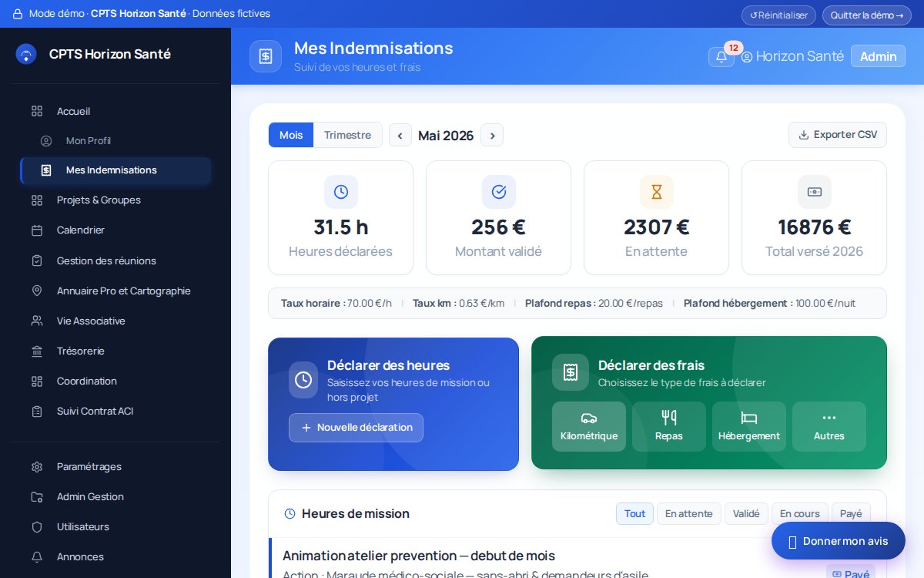Open Mes Indemnisations in the sidebar
Viewport: 924px width, 578px height.
[x=115, y=170]
